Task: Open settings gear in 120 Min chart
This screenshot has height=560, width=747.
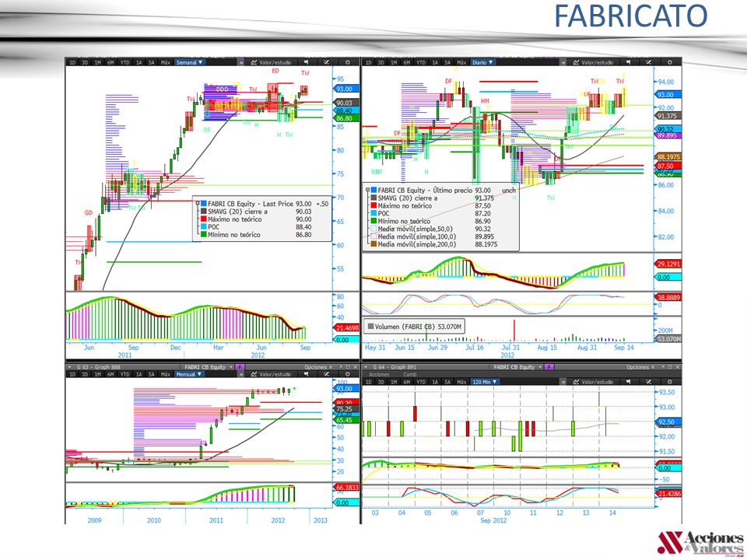Action: tap(669, 382)
